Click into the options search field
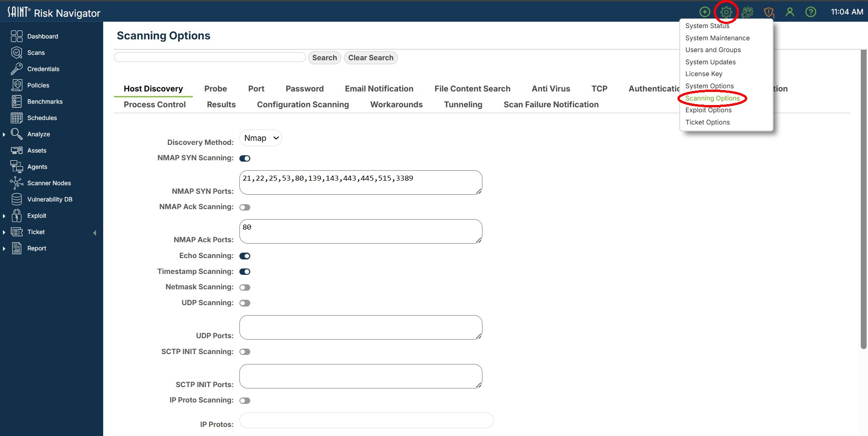 point(210,57)
